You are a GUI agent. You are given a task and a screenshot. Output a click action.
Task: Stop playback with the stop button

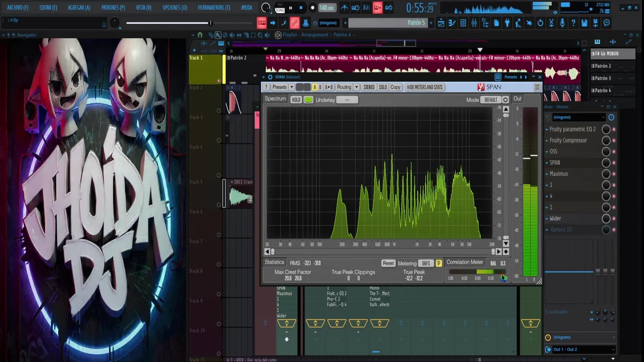click(301, 8)
